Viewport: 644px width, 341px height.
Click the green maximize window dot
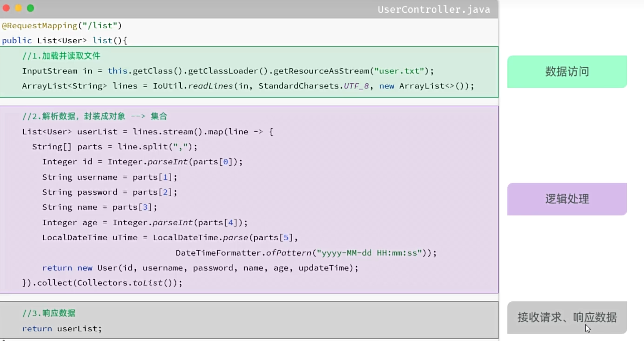tap(30, 8)
